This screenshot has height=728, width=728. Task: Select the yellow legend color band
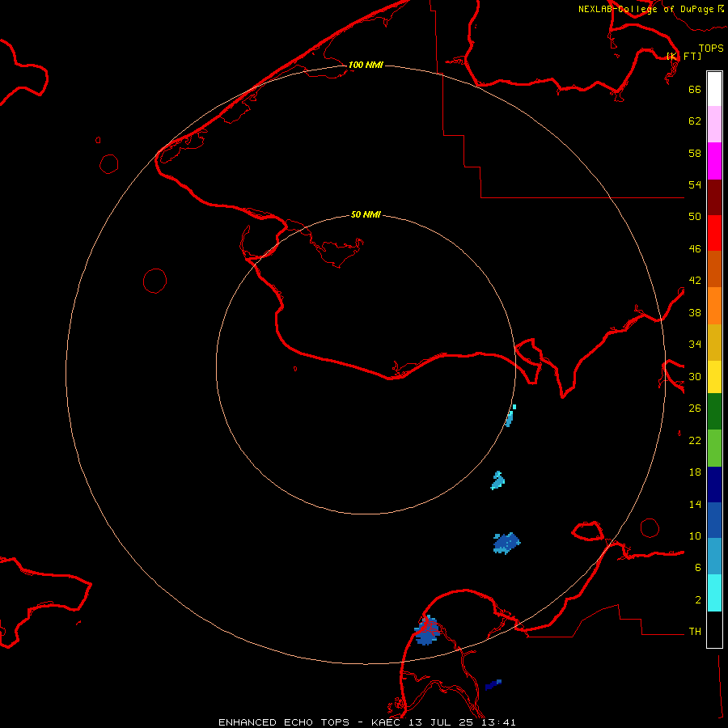pos(714,377)
